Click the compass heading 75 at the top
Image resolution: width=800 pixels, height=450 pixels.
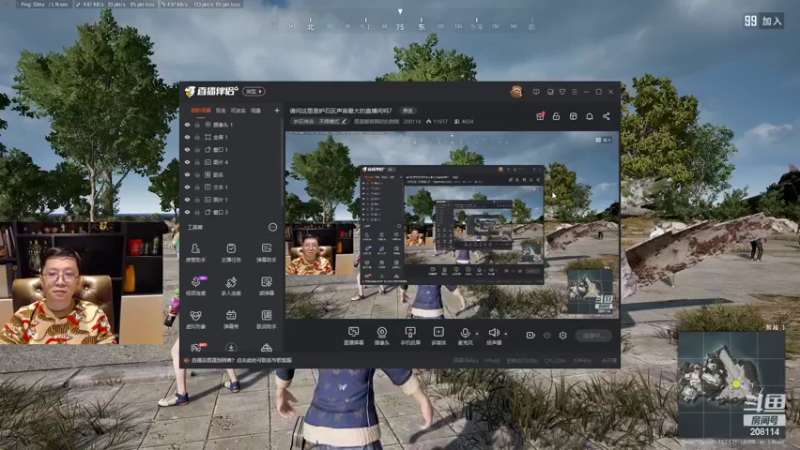[x=400, y=27]
